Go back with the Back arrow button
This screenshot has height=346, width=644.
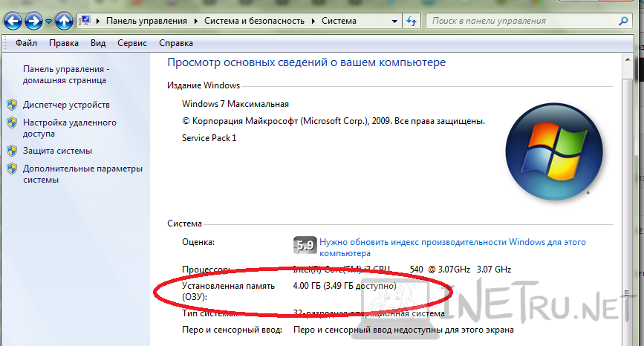point(13,21)
